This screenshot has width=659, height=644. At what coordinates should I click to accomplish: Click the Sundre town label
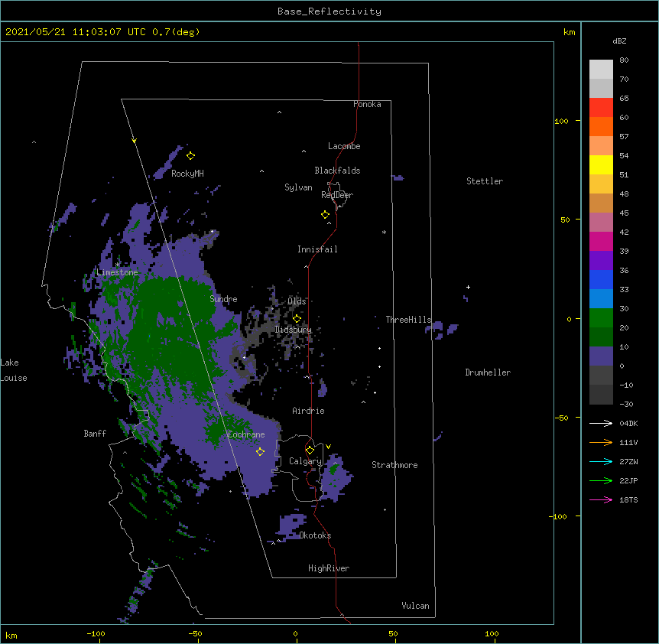click(223, 299)
